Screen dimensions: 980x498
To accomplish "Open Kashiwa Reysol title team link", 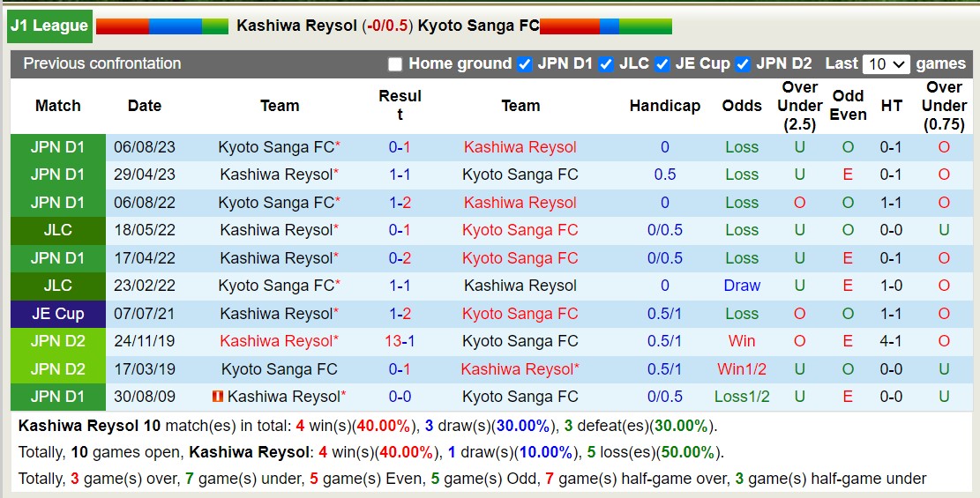I will point(297,26).
